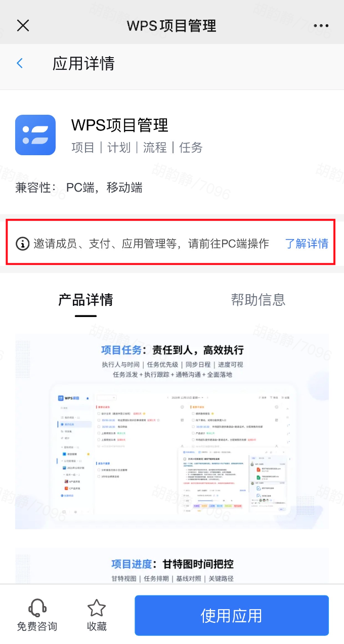Click the info circle icon in the notice

[23, 244]
